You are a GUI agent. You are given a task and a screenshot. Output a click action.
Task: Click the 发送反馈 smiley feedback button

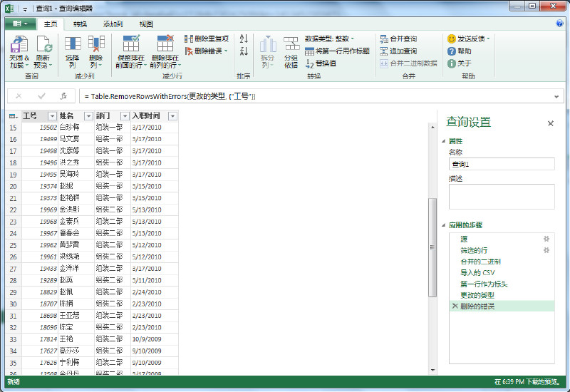tap(468, 38)
